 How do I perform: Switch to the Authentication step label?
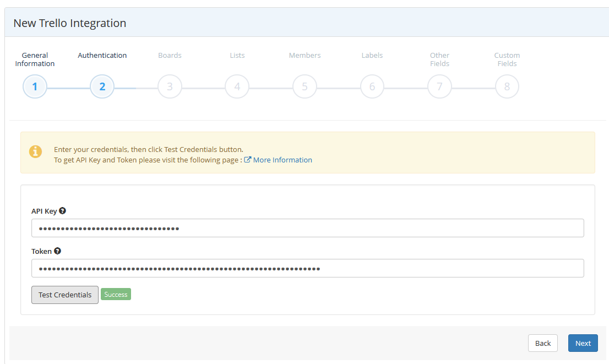[102, 55]
